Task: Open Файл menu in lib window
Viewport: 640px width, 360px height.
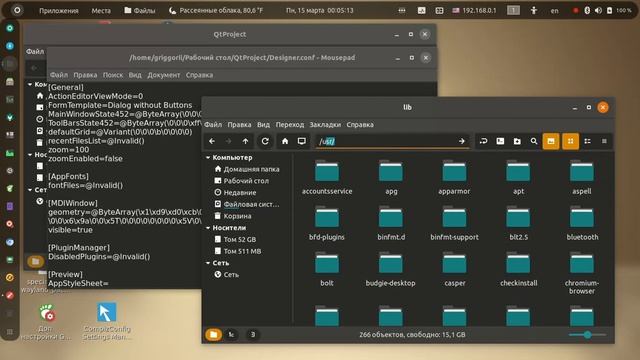Action: tap(213, 124)
